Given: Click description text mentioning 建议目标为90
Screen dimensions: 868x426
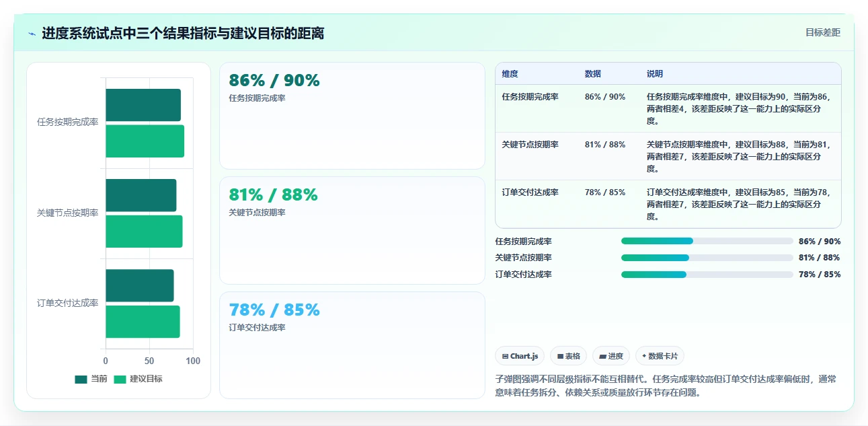Looking at the screenshot, I should pyautogui.click(x=739, y=109).
